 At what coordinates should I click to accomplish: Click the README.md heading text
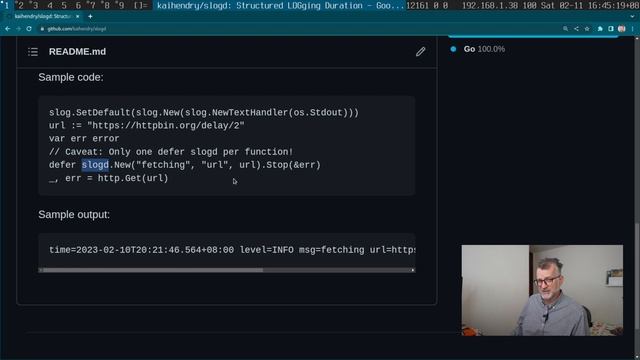[77, 52]
